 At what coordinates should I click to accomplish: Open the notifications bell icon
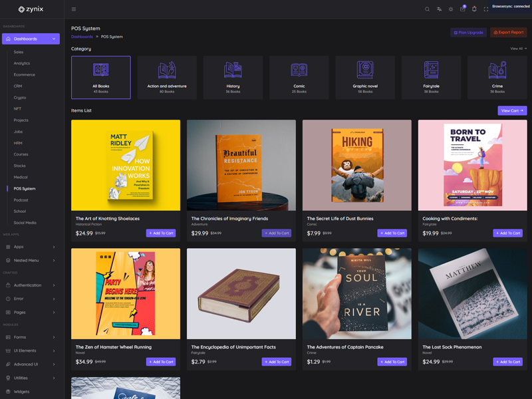[474, 9]
